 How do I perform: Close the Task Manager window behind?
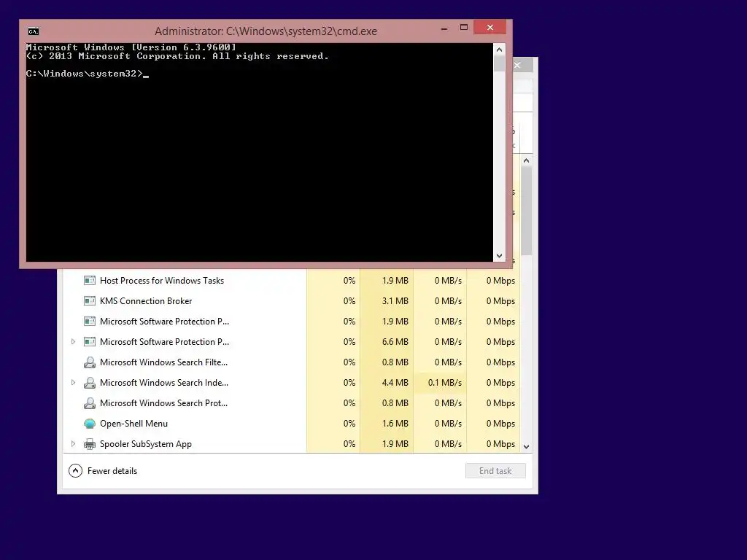click(518, 65)
